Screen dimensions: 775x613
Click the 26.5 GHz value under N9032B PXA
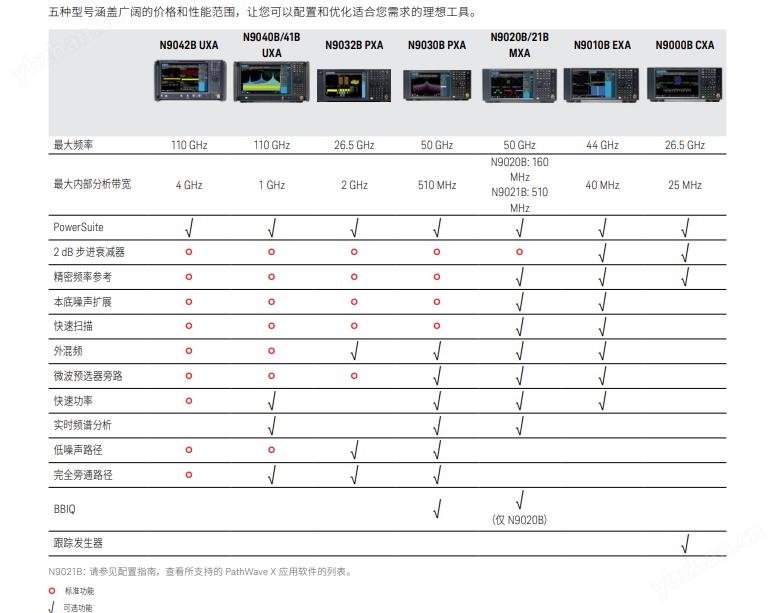[x=354, y=145]
